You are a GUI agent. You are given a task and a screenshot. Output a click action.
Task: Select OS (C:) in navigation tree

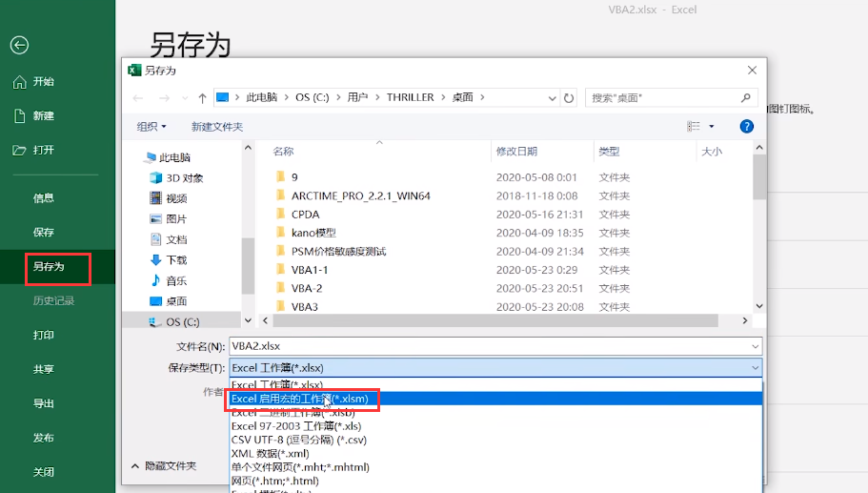(183, 322)
